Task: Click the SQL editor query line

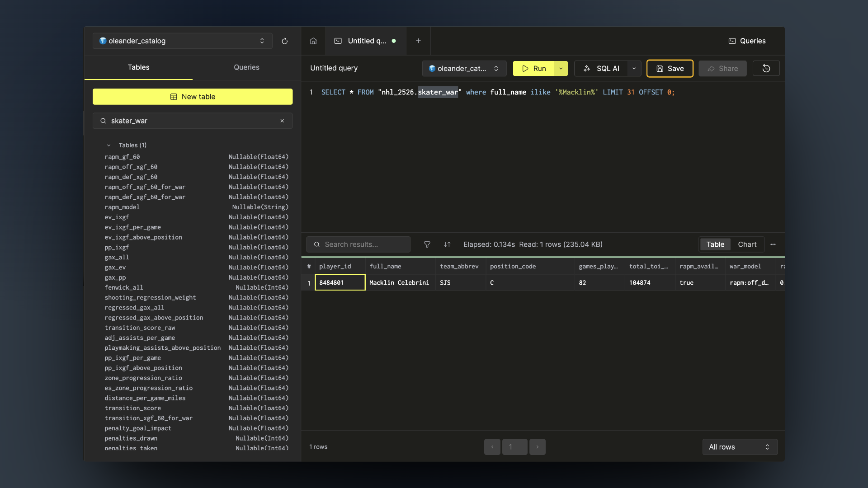Action: (497, 92)
